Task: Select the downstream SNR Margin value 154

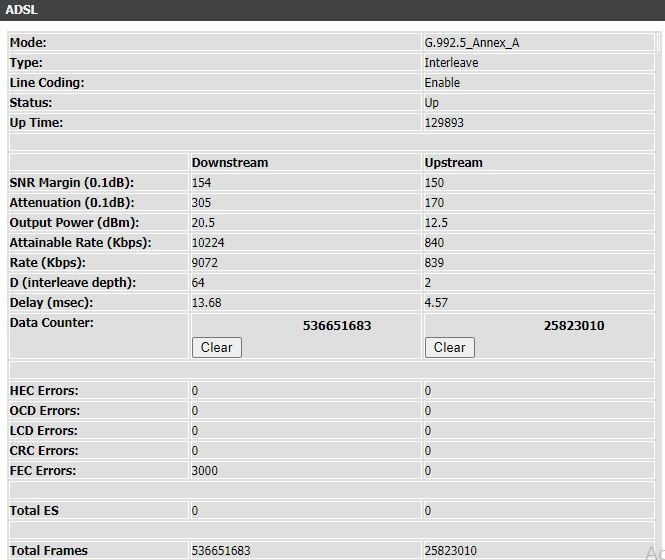Action: click(x=202, y=183)
